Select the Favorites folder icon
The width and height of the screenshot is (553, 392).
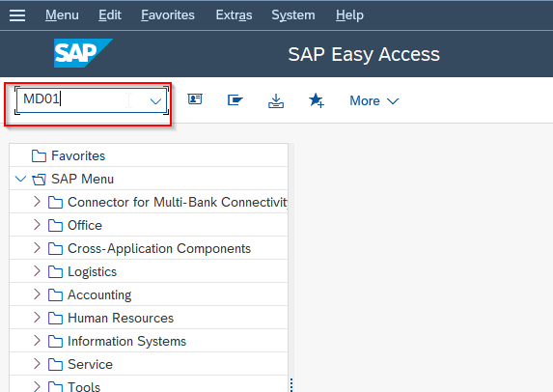pos(39,155)
